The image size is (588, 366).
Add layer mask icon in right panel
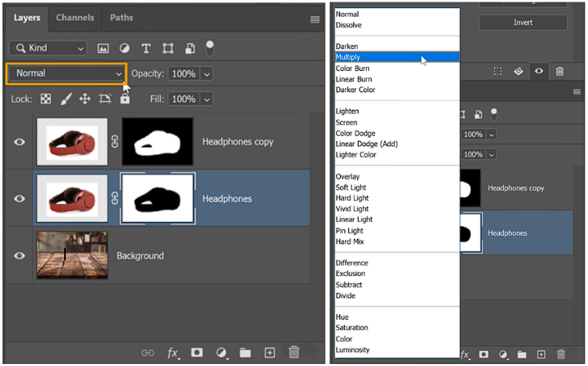(484, 354)
